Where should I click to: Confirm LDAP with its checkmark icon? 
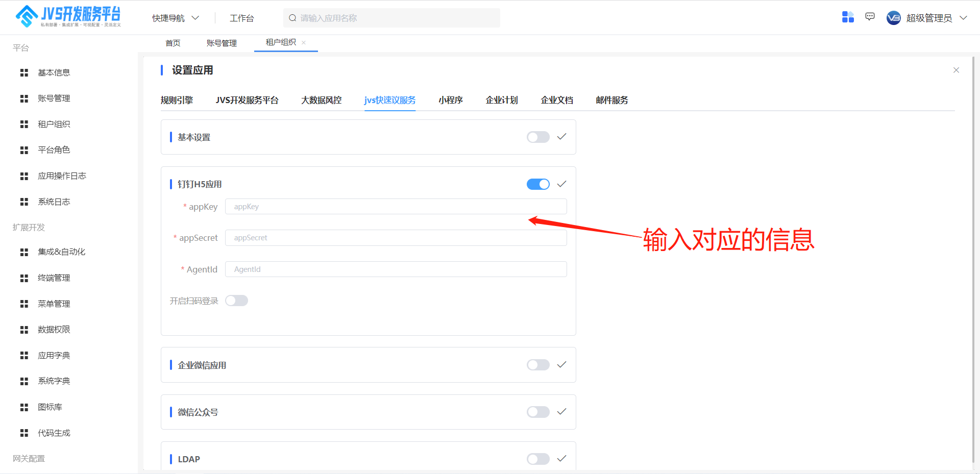(561, 459)
